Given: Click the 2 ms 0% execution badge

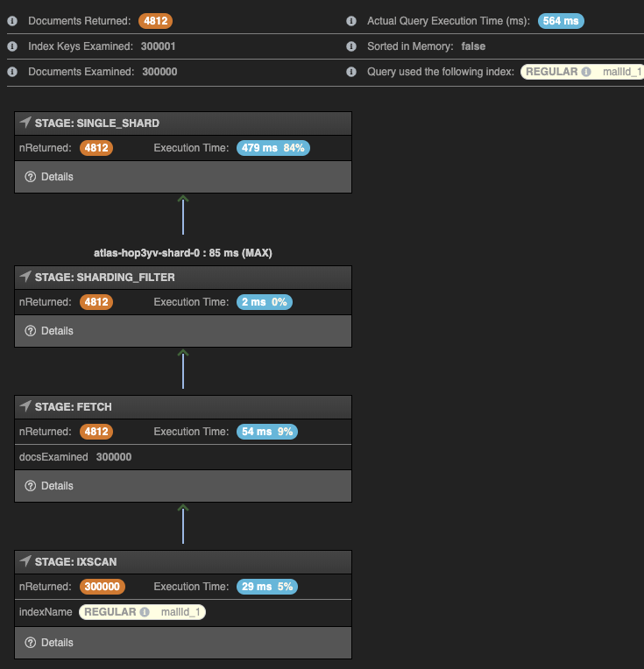Looking at the screenshot, I should tap(265, 301).
